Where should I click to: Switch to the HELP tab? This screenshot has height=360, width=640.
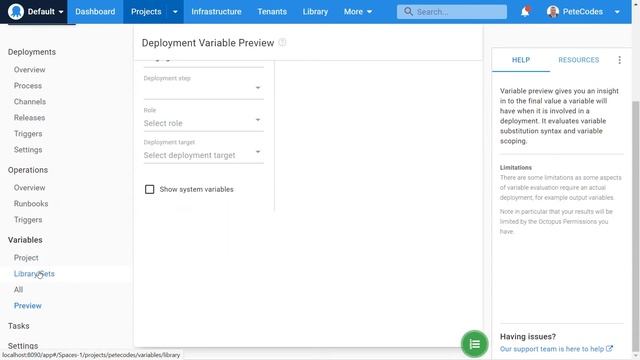[521, 60]
